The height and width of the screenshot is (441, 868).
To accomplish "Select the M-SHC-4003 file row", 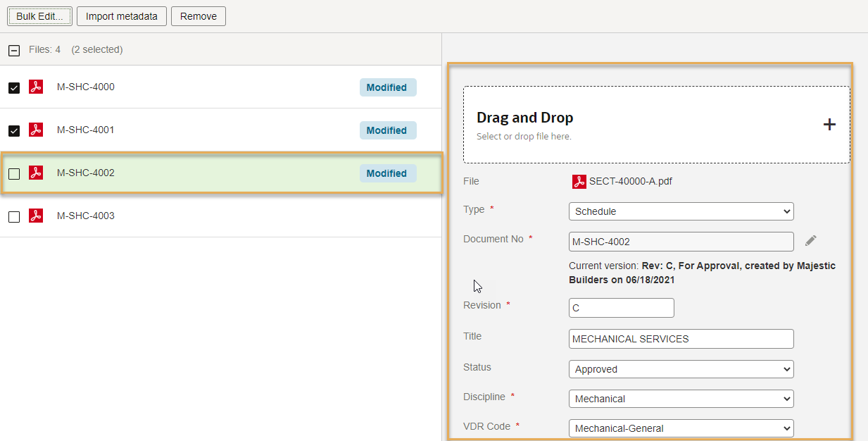I will pyautogui.click(x=211, y=216).
